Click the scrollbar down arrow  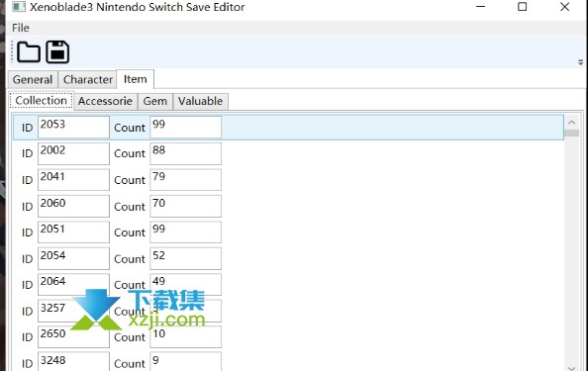coord(571,368)
